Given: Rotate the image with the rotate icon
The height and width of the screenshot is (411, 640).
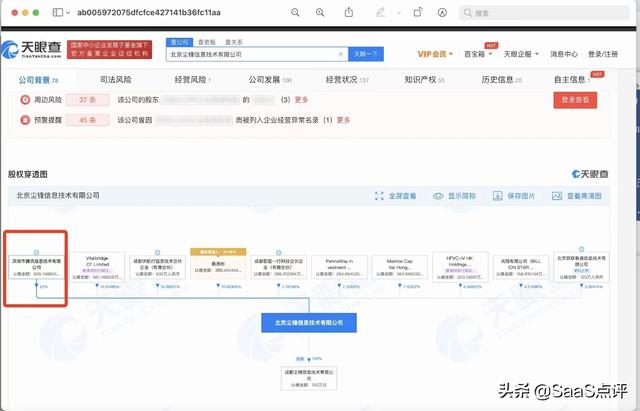Looking at the screenshot, I should (x=418, y=13).
